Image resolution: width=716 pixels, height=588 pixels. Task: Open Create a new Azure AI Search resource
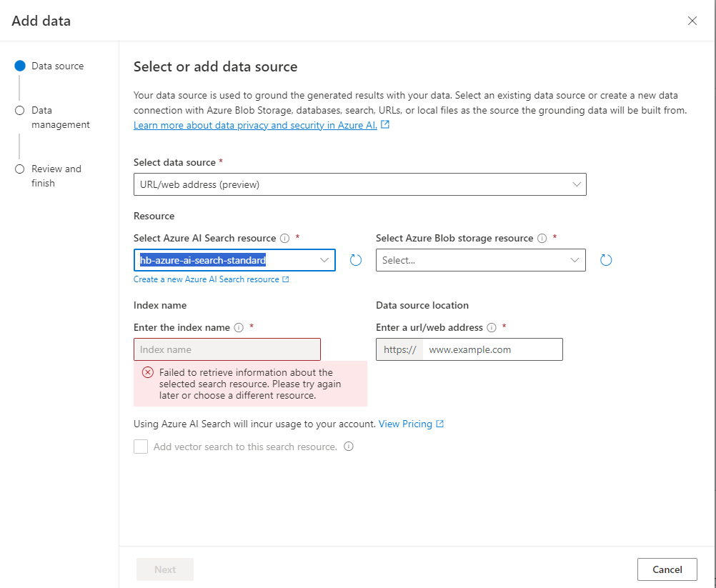(206, 279)
